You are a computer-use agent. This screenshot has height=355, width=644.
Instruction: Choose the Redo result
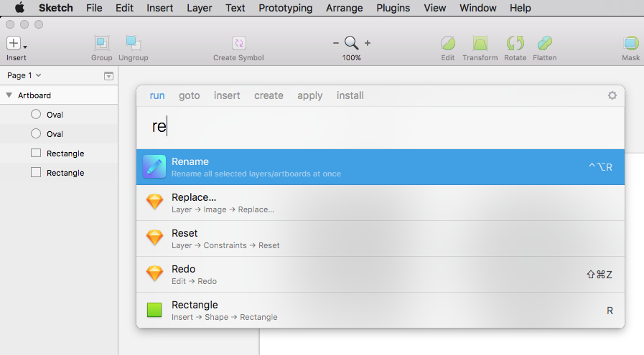pyautogui.click(x=381, y=274)
